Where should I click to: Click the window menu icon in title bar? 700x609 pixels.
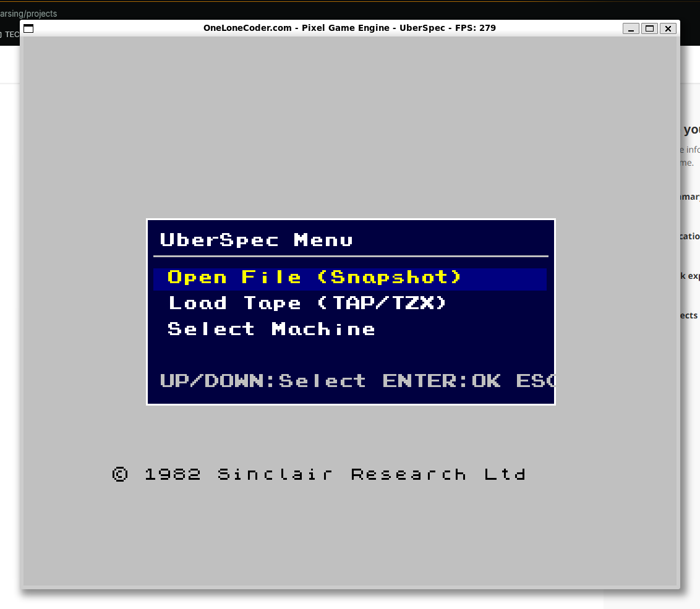pos(28,28)
